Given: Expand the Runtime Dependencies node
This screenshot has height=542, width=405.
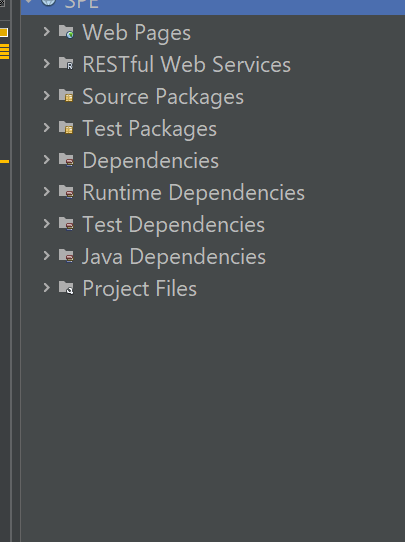Looking at the screenshot, I should (47, 191).
